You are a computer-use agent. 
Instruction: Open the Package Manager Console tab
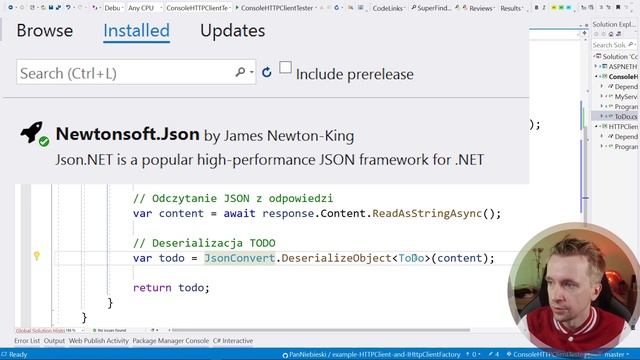(171, 340)
